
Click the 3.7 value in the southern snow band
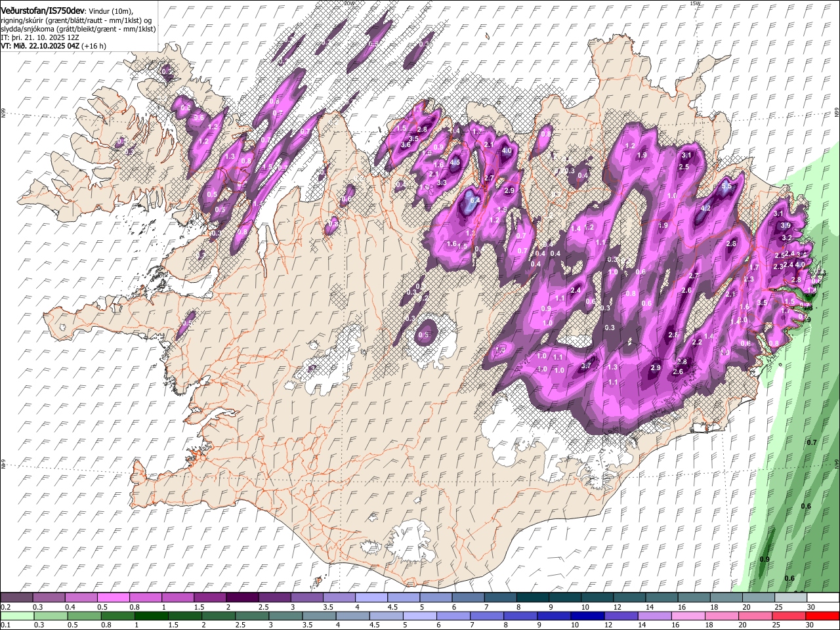coord(587,366)
